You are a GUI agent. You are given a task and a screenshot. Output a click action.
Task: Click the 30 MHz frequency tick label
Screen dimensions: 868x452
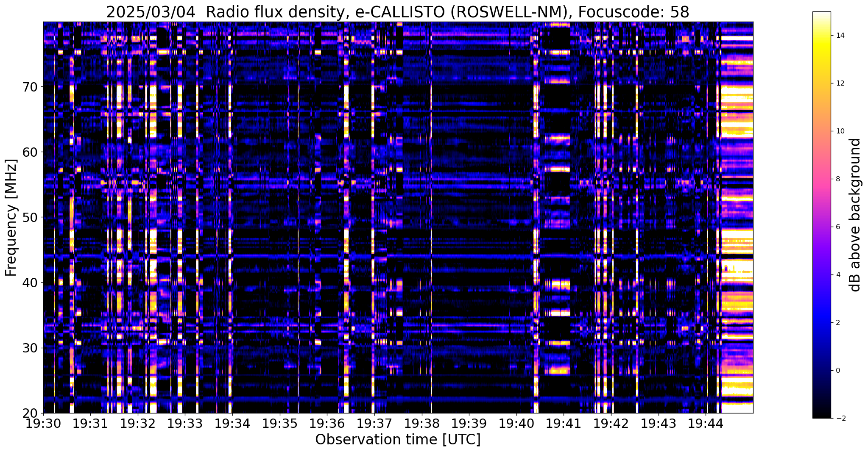(29, 348)
